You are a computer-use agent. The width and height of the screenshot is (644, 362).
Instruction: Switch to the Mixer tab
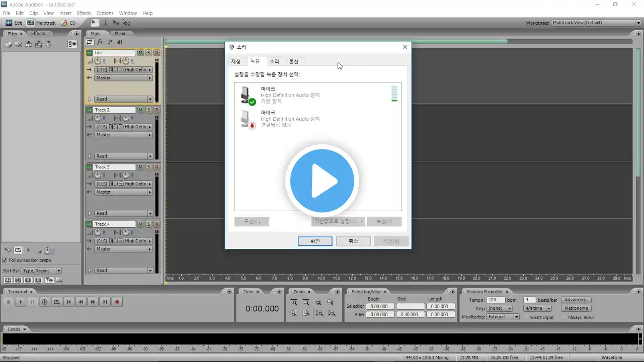click(x=120, y=34)
